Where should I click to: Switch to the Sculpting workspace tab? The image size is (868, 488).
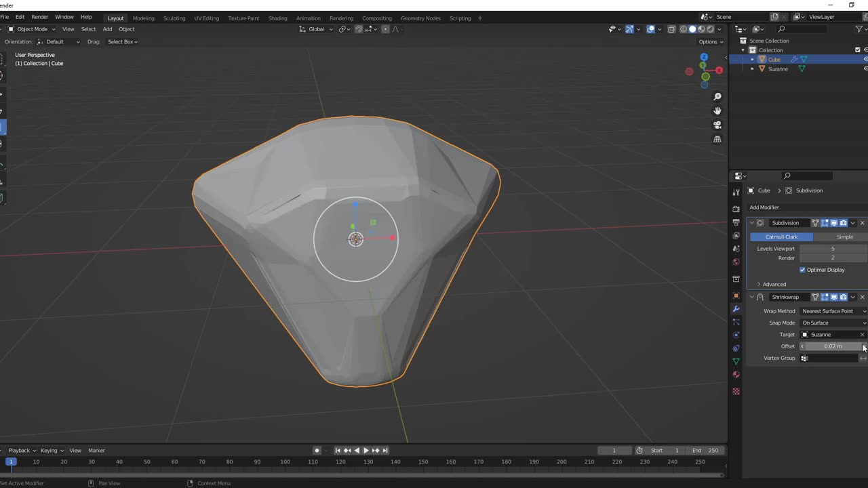pos(174,18)
